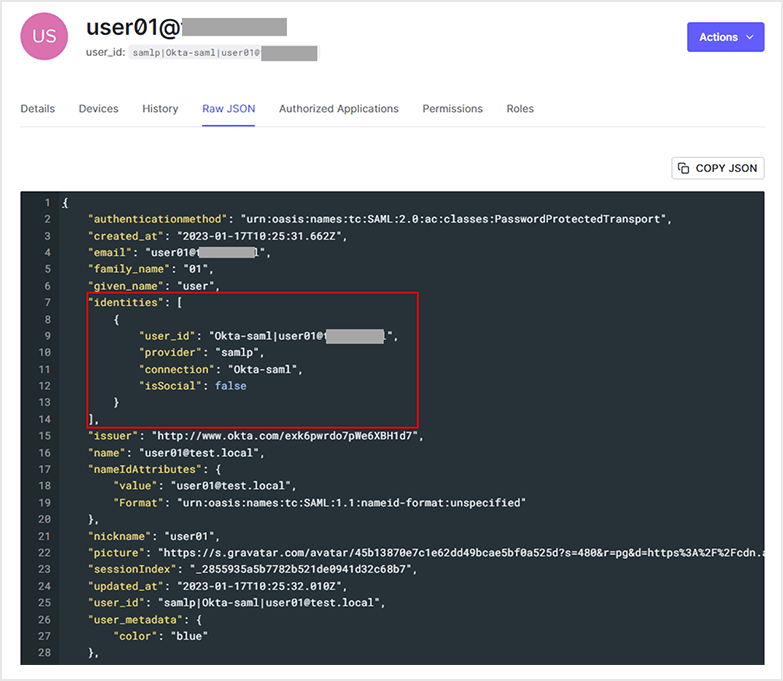Click the copy icon in Copy JSON button

coord(684,168)
